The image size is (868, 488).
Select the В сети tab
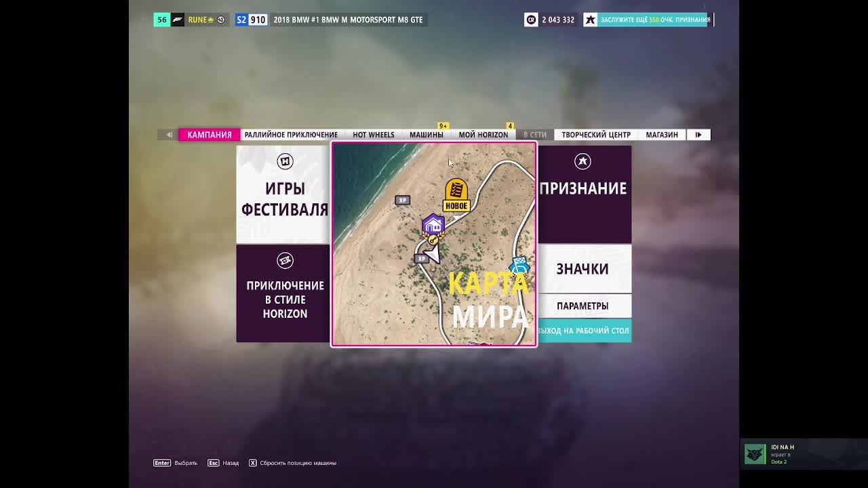[534, 134]
